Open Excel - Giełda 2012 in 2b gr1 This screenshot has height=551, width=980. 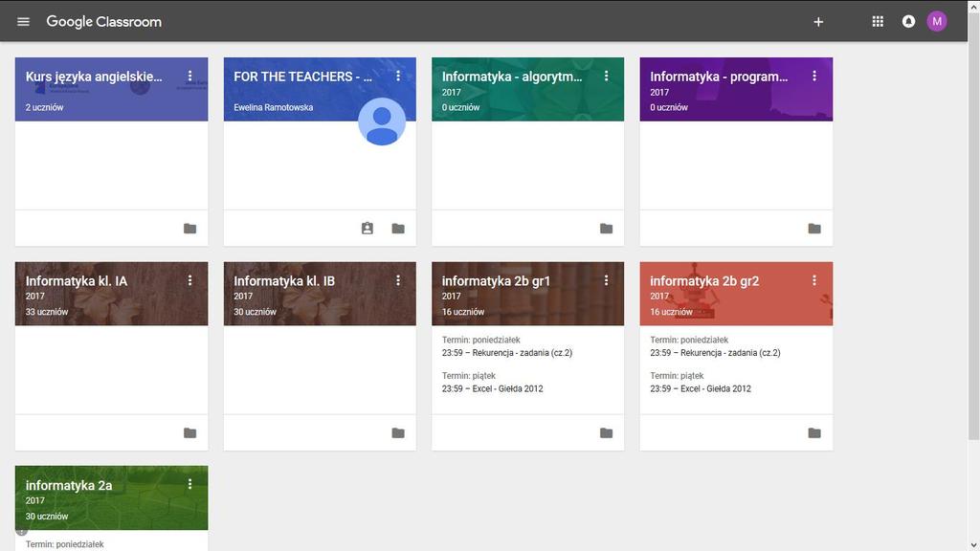(493, 388)
